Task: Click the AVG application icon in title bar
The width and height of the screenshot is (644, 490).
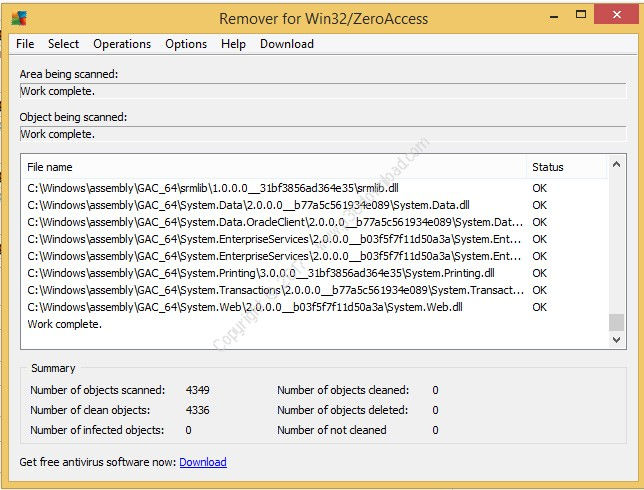Action: [19, 18]
